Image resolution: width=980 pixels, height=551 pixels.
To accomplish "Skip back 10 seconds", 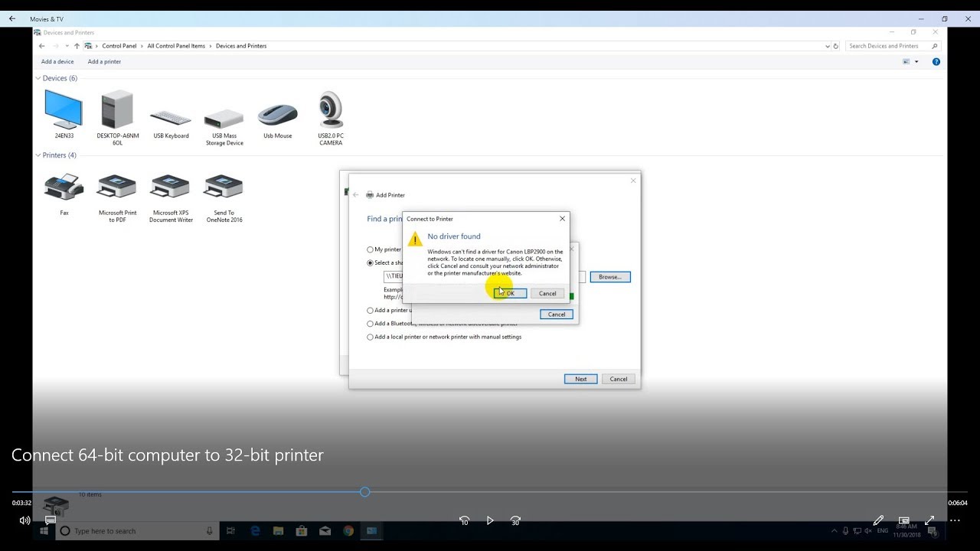I will [464, 520].
